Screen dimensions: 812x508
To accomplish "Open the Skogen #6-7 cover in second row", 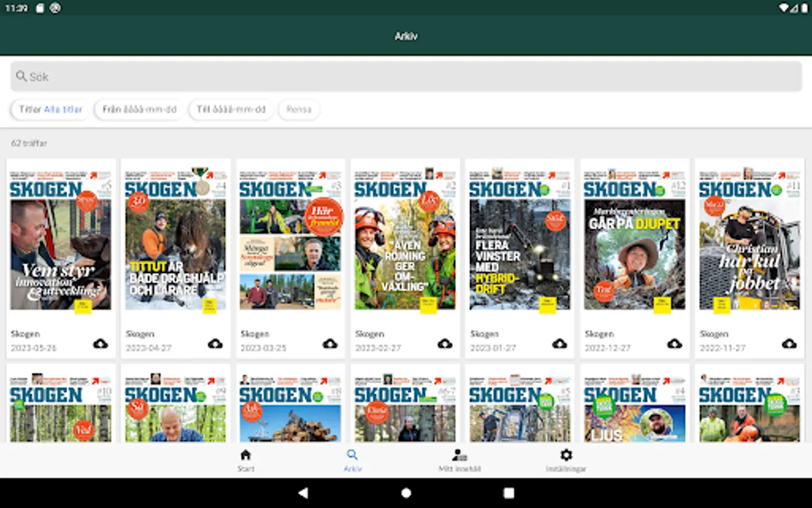I will (x=405, y=407).
